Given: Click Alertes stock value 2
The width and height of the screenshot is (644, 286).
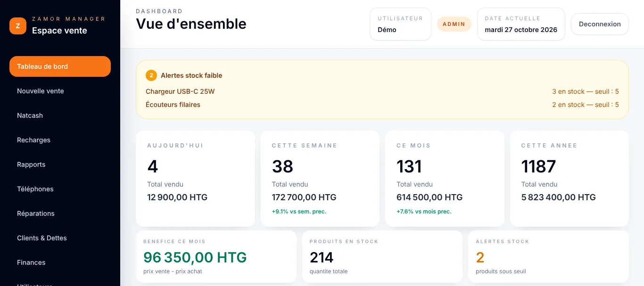Looking at the screenshot, I should 480,257.
